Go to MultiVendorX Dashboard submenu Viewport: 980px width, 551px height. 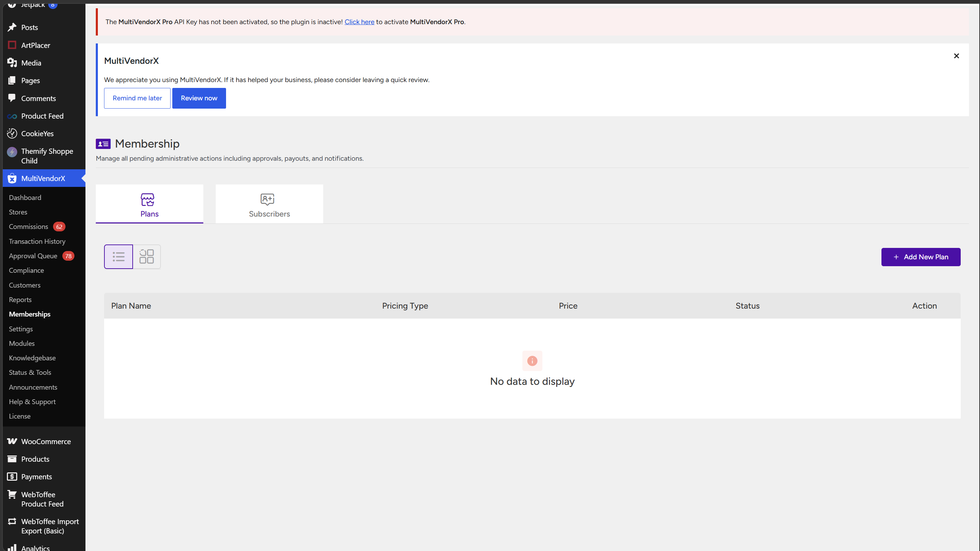point(25,198)
